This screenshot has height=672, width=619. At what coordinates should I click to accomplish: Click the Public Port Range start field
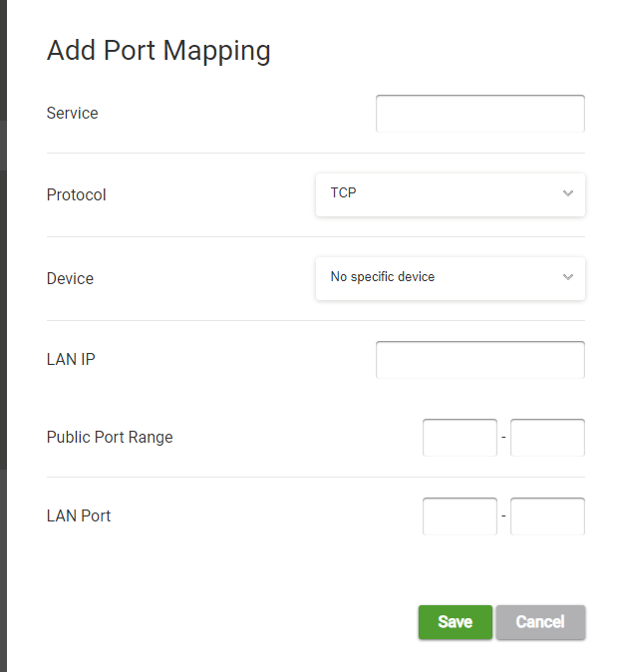pos(460,438)
